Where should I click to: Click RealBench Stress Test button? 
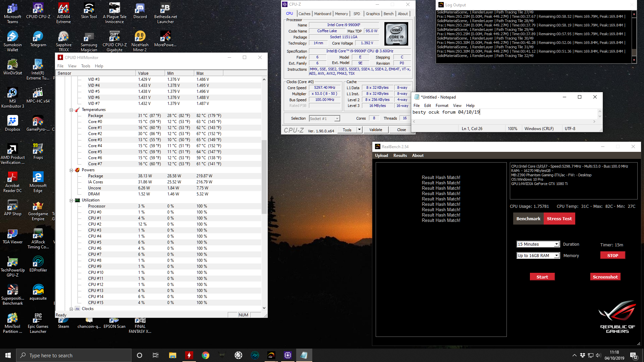coord(559,219)
